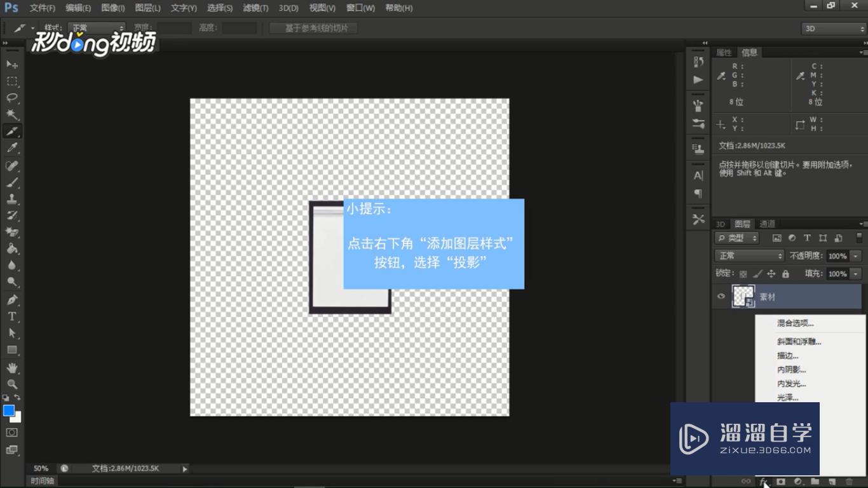The image size is (868, 488).
Task: Select the Paint Bucket tool
Action: (x=12, y=248)
